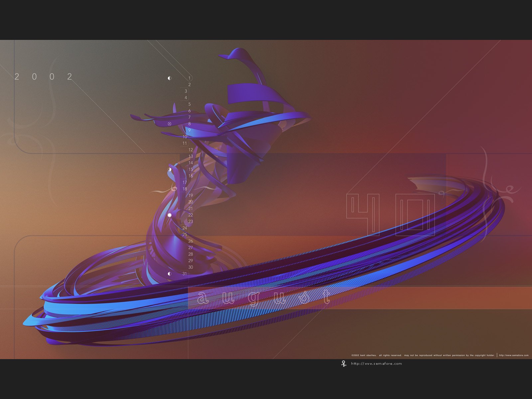Click the new-moon crossed circle icon beside date 8
Viewport: 532px width, 399px height.
point(170,124)
